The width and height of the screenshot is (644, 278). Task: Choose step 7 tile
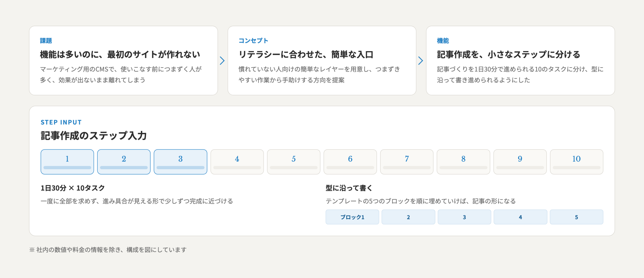coord(407,162)
